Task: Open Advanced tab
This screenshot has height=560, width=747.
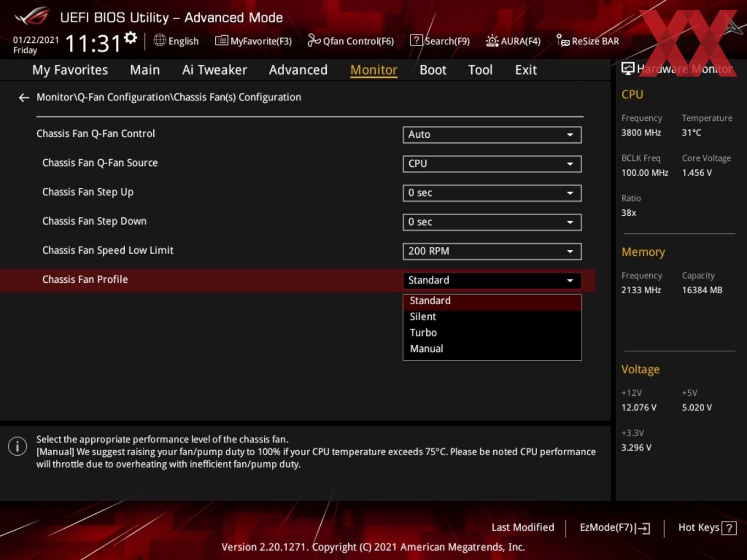Action: 298,70
